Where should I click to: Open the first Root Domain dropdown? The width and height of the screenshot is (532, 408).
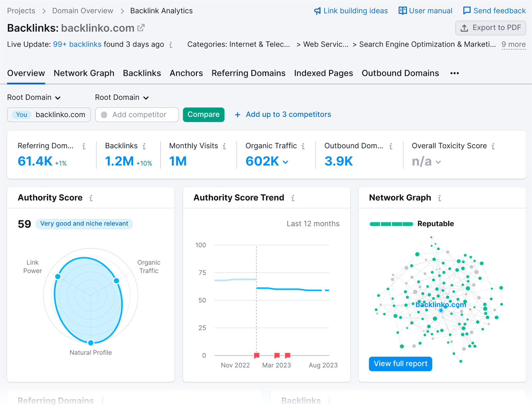pyautogui.click(x=33, y=97)
